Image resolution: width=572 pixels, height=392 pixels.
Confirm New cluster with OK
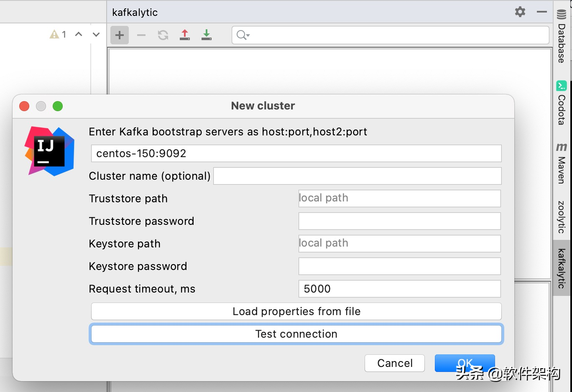tap(465, 363)
